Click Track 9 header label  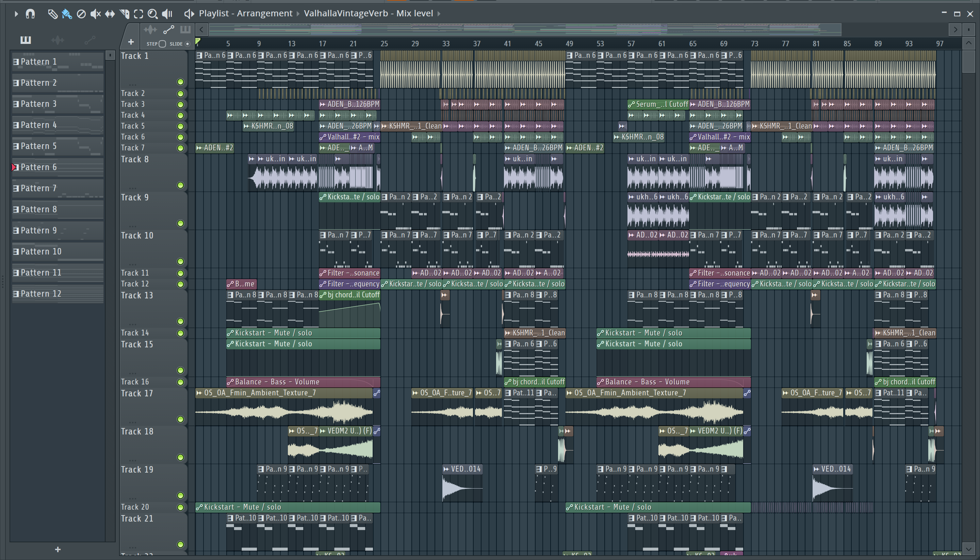pyautogui.click(x=135, y=198)
